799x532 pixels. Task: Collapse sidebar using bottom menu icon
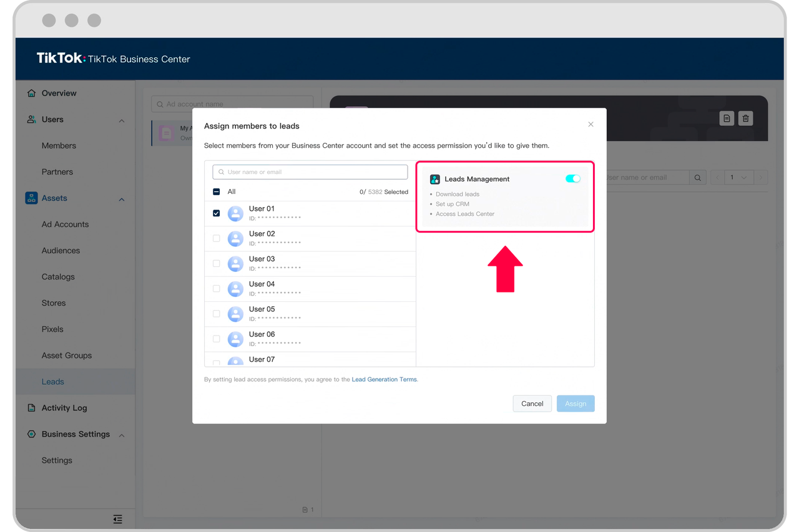117,519
